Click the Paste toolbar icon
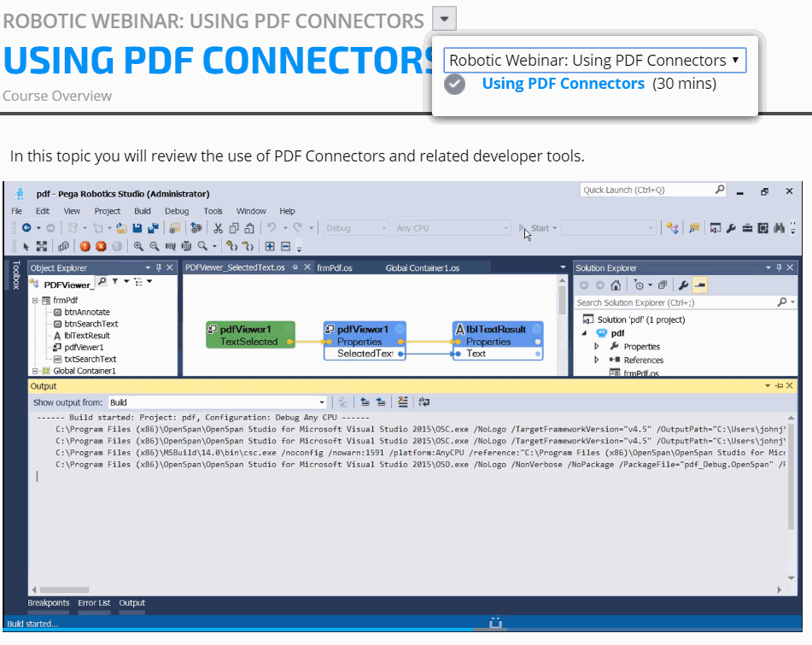Screen dimensions: 812x645 point(249,228)
